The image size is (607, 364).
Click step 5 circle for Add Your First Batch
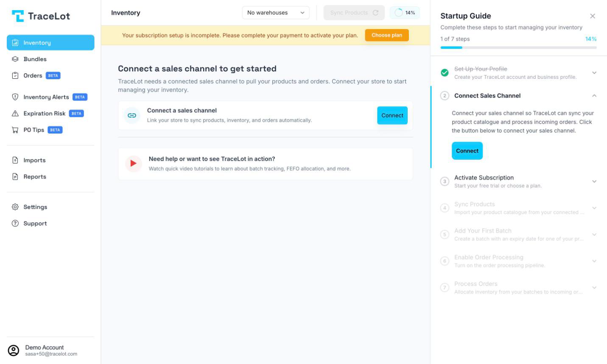pyautogui.click(x=445, y=234)
